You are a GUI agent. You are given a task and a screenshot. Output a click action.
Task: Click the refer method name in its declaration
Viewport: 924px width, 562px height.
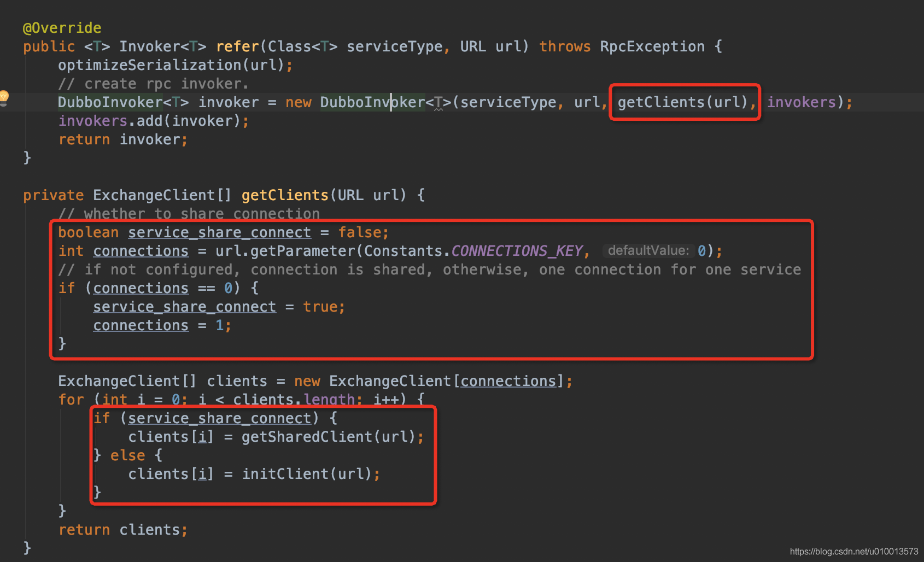click(237, 47)
